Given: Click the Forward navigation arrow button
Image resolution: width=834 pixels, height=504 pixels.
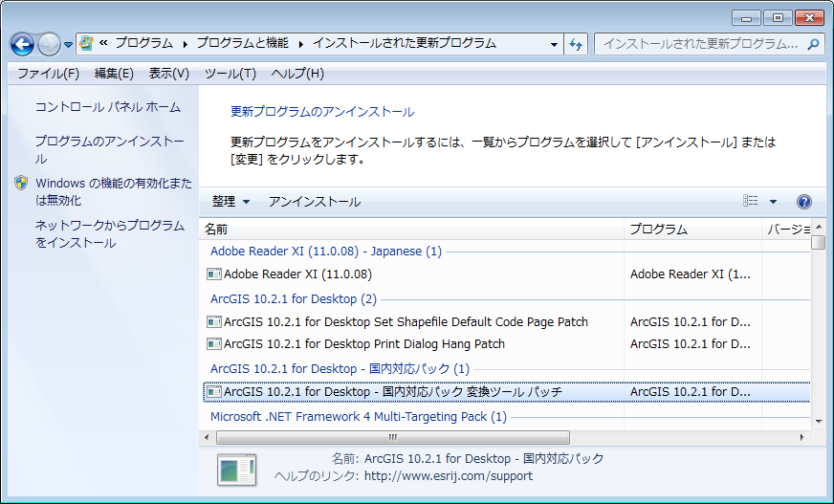Looking at the screenshot, I should coord(49,44).
